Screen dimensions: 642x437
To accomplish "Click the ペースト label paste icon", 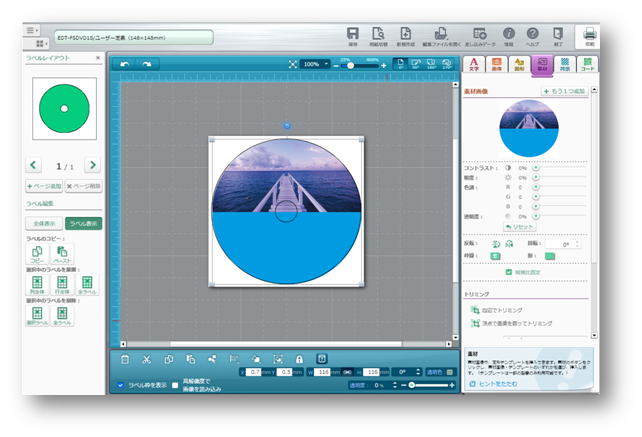I will tap(62, 254).
